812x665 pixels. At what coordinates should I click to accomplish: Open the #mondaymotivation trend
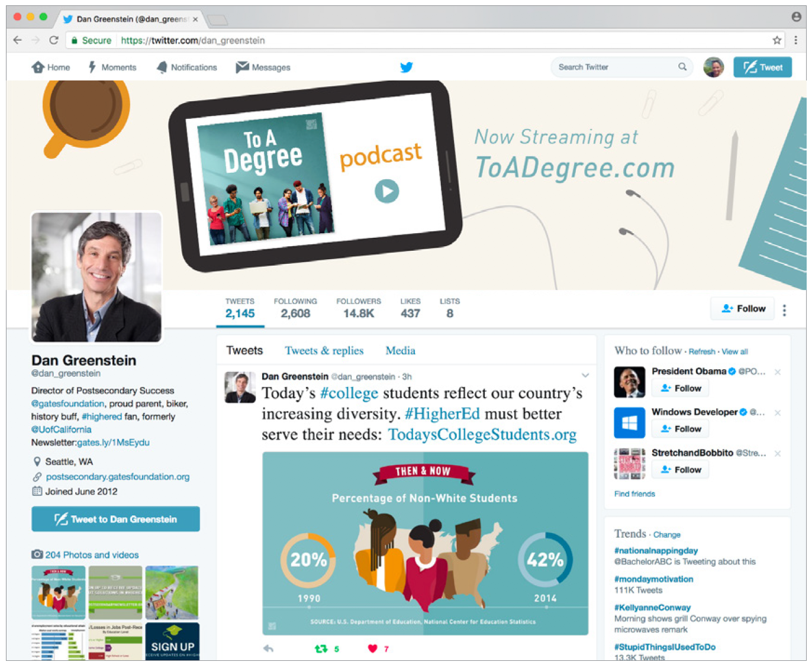653,579
